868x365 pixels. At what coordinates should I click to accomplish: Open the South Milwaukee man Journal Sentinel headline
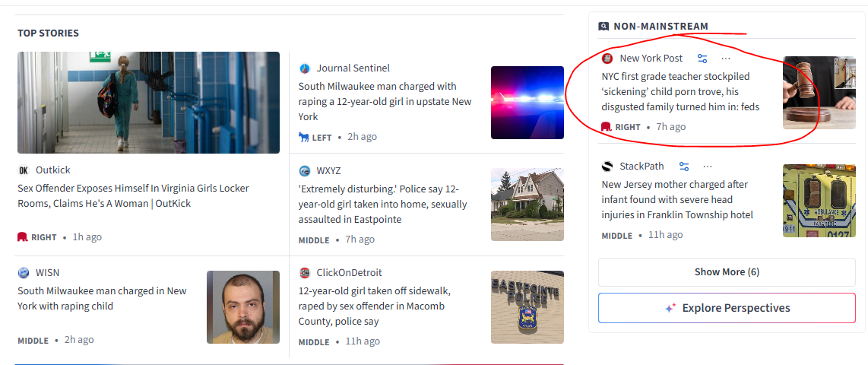tap(385, 101)
